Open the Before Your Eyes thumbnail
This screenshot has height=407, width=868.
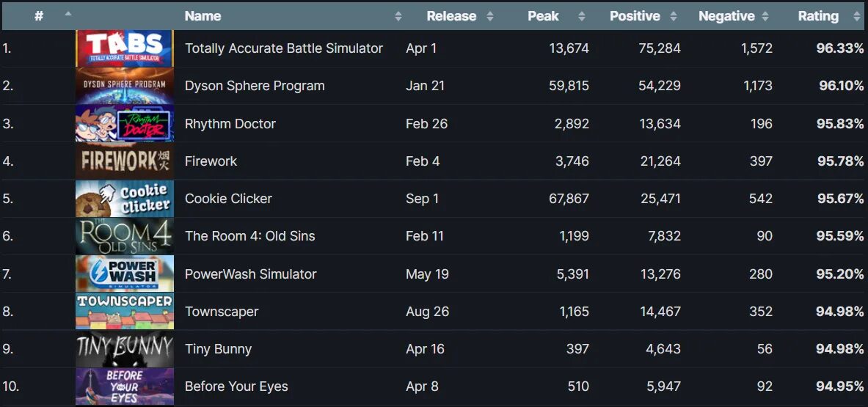pos(125,386)
